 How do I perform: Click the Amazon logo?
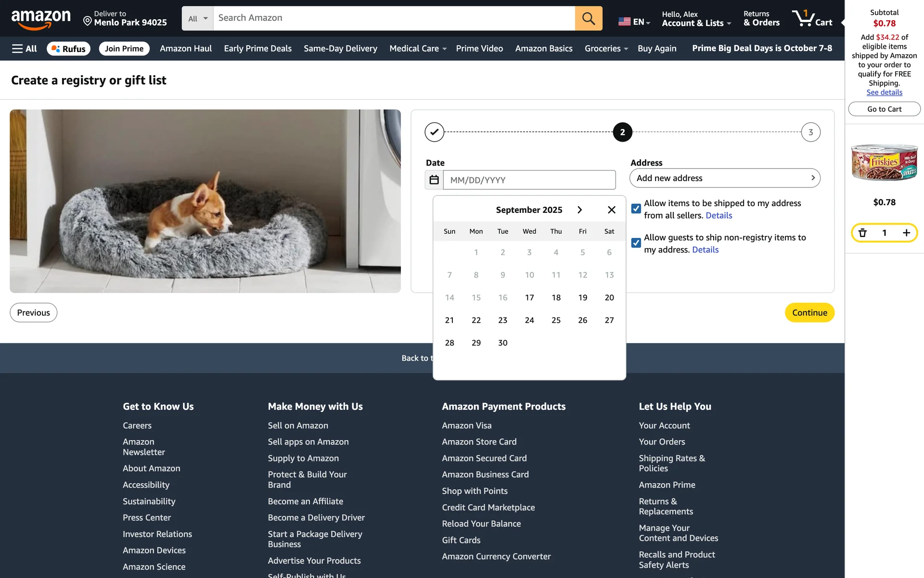[x=41, y=18]
